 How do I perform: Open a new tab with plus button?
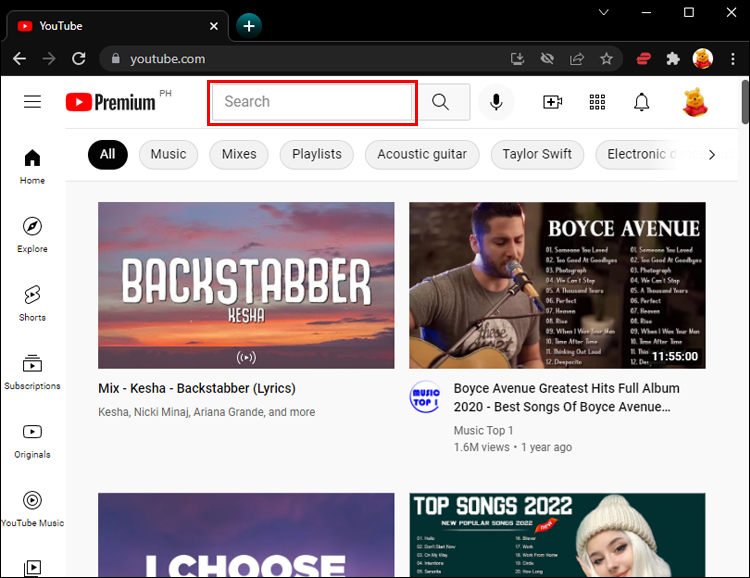249,26
